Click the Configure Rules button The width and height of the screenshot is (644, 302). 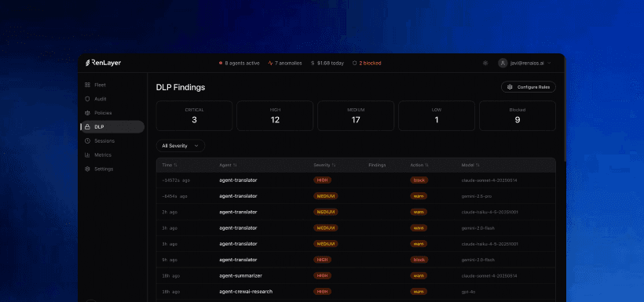click(529, 87)
